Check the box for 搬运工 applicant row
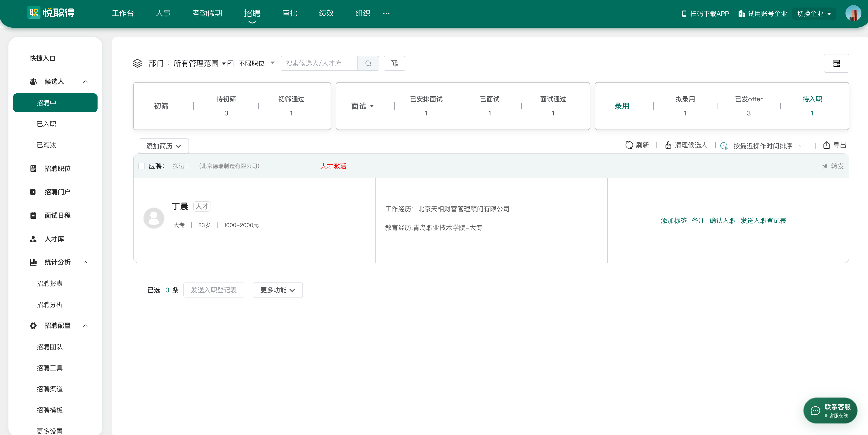 142,166
